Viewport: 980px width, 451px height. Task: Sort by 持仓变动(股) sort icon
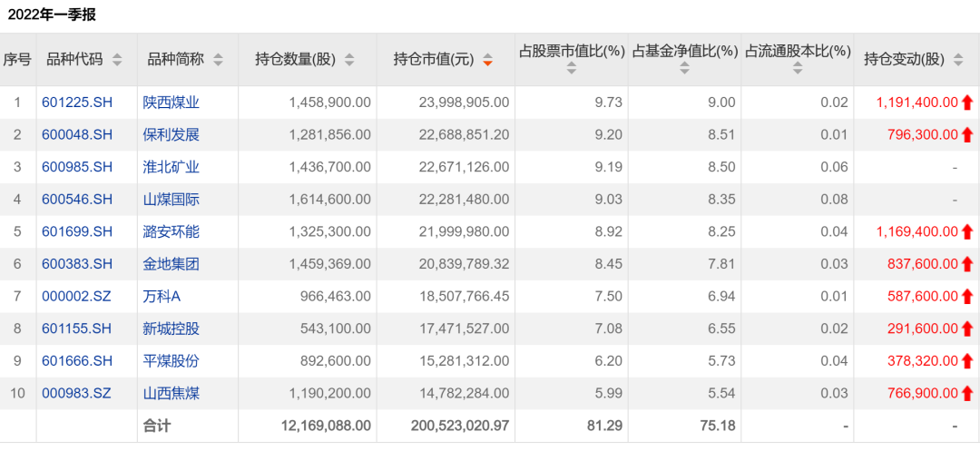tap(958, 60)
